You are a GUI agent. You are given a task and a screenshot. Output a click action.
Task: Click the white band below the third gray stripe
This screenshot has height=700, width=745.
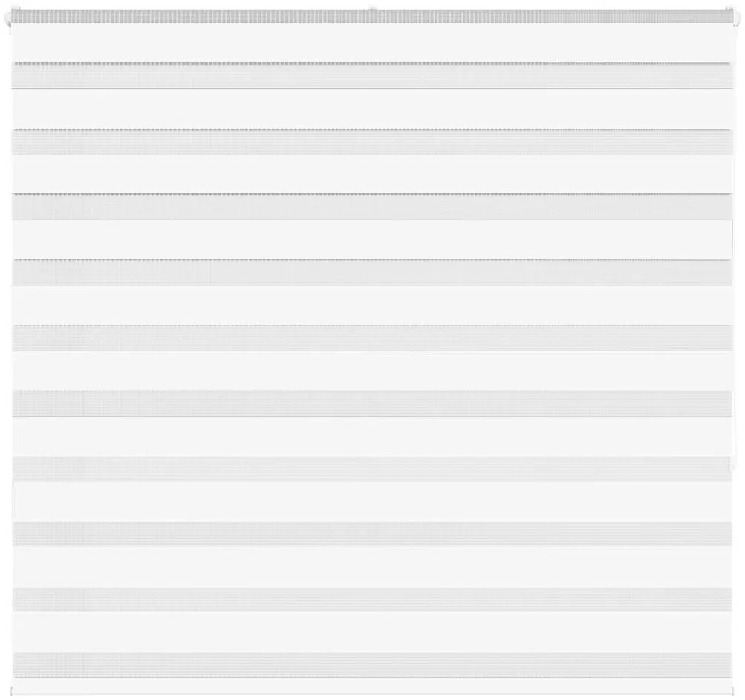(x=371, y=239)
